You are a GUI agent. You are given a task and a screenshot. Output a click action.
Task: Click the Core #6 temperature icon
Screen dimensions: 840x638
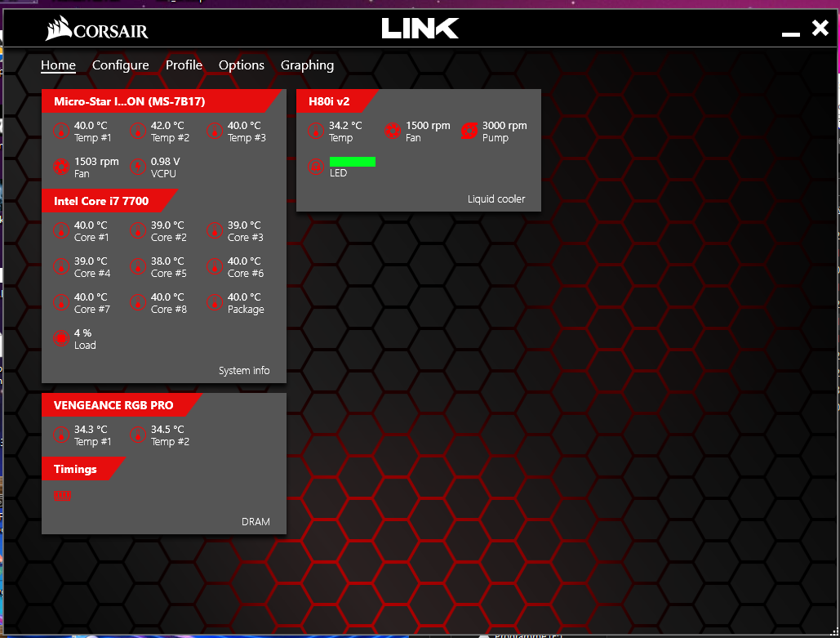tap(214, 266)
